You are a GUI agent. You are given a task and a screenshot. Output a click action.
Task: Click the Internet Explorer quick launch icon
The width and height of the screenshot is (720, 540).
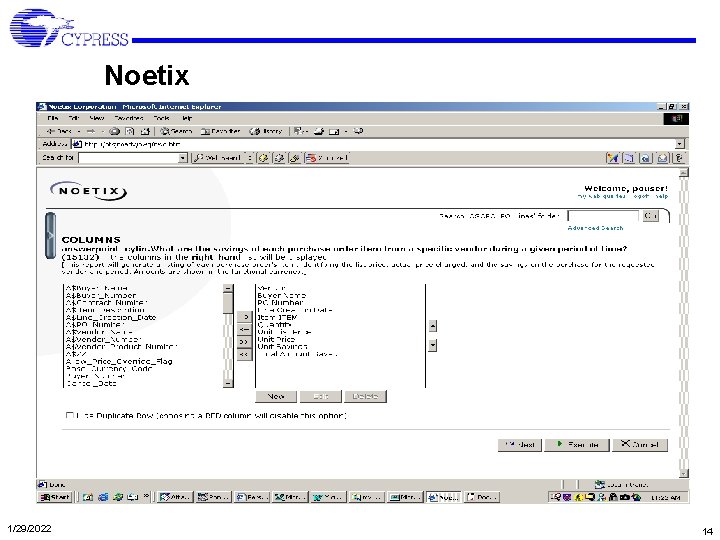[103, 497]
